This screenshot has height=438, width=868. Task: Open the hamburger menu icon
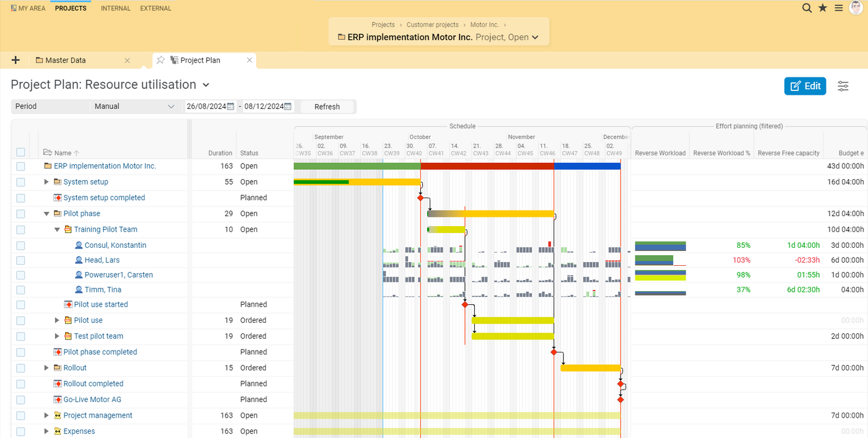point(838,8)
